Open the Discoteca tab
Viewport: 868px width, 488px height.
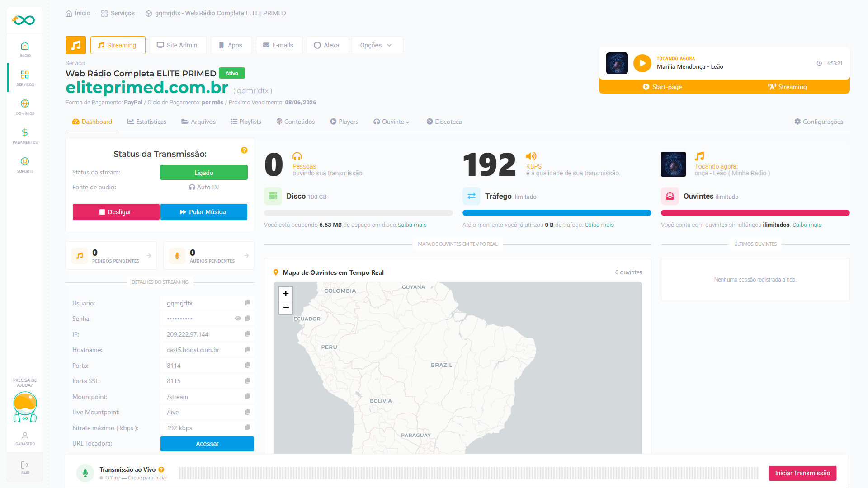tap(444, 122)
